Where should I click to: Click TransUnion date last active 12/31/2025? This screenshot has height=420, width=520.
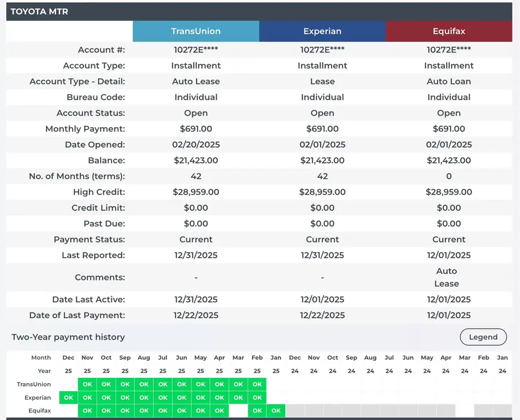[196, 299]
